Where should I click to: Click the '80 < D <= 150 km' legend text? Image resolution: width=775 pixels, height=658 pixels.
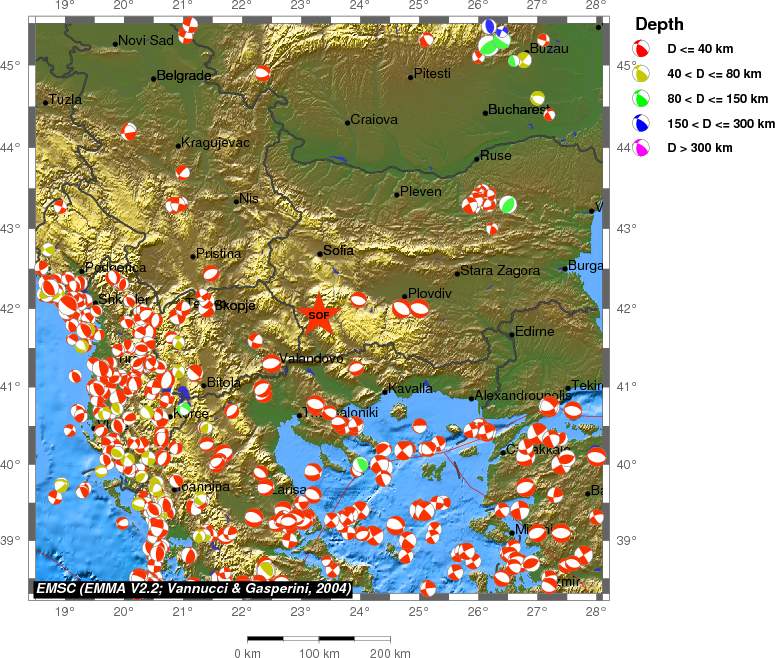pyautogui.click(x=718, y=98)
